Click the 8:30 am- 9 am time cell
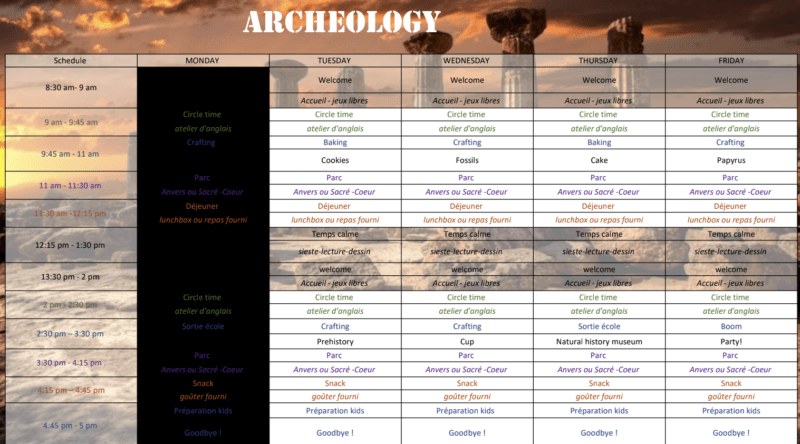 pos(71,87)
